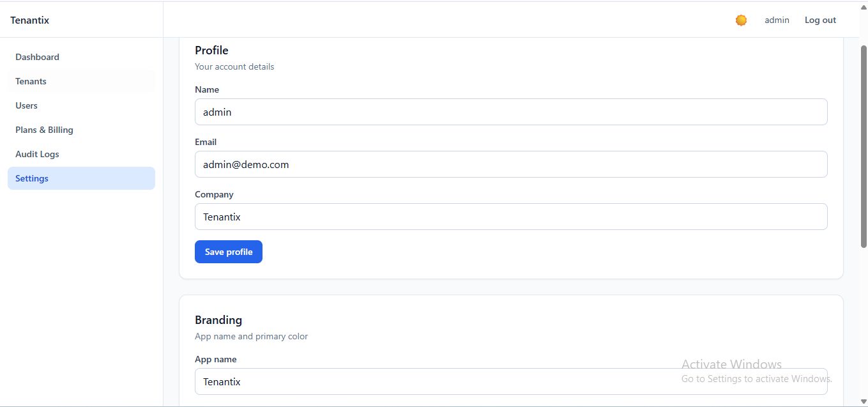
Task: Log out of the account
Action: (820, 20)
